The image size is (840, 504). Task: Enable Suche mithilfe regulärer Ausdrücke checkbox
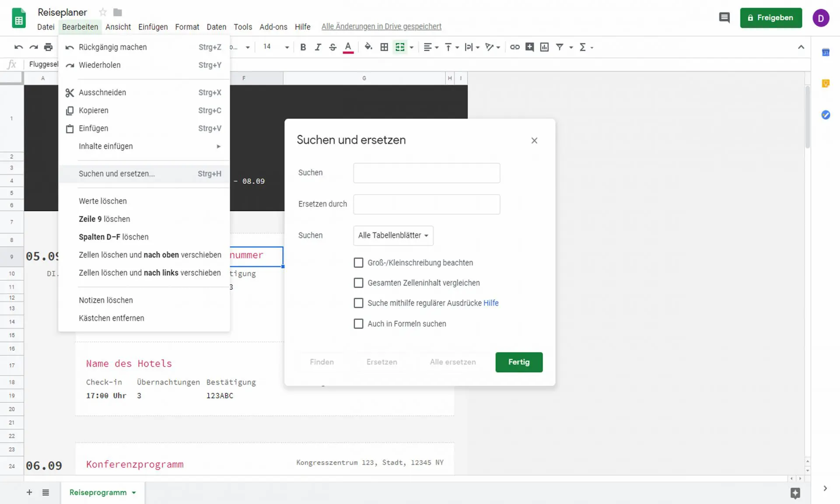click(x=358, y=303)
